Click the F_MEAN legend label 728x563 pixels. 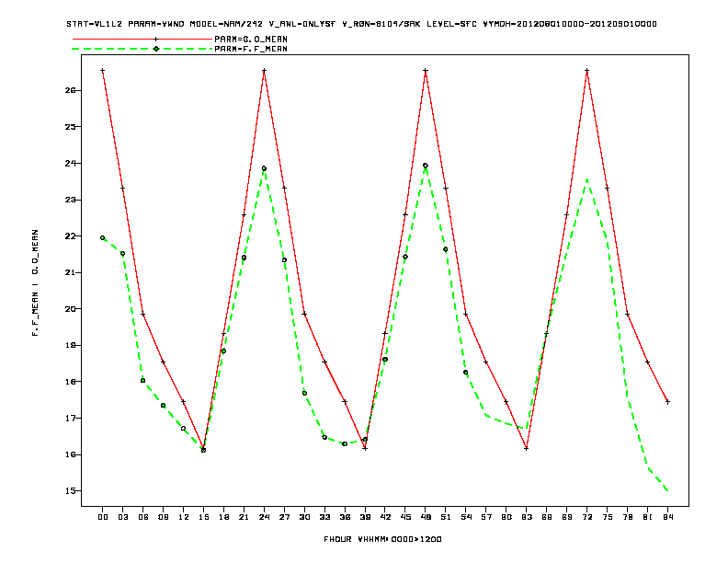[x=251, y=49]
